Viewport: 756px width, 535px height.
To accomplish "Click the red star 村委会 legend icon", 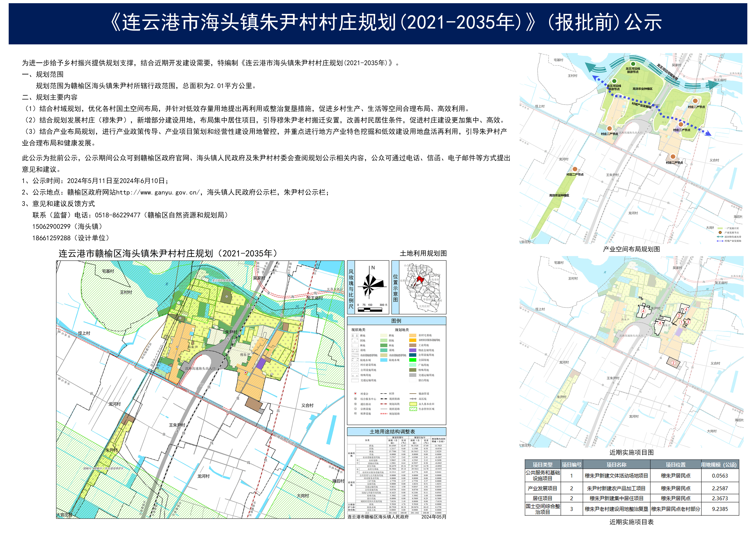I will [x=355, y=393].
